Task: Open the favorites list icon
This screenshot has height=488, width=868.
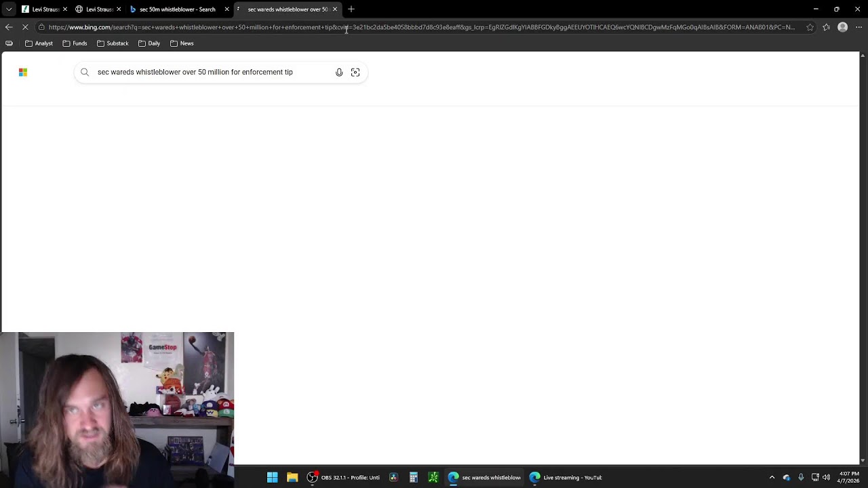Action: (x=826, y=27)
